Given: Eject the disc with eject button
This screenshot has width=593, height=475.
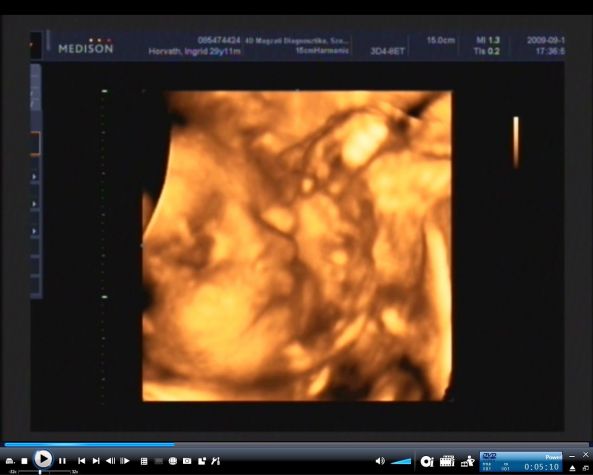Looking at the screenshot, I should pos(573,468).
